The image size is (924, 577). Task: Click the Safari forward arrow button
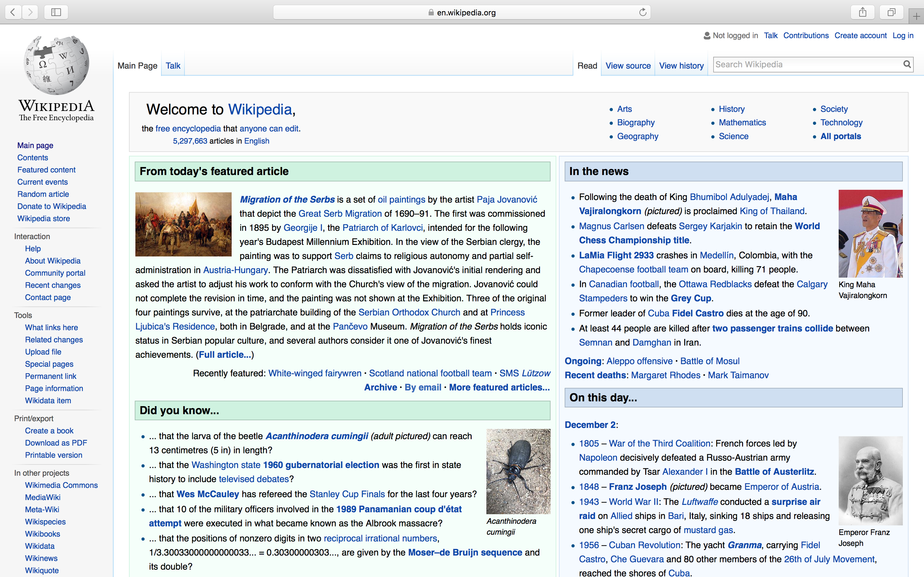coord(30,12)
